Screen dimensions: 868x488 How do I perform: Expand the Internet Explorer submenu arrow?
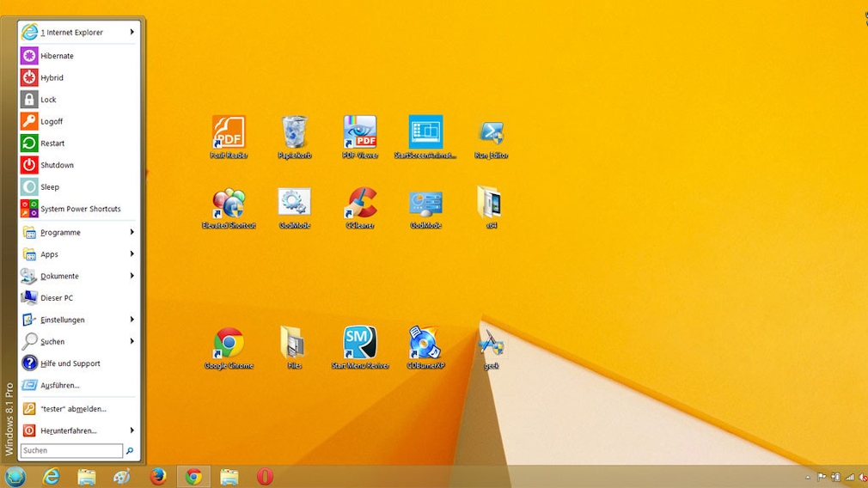(x=131, y=32)
